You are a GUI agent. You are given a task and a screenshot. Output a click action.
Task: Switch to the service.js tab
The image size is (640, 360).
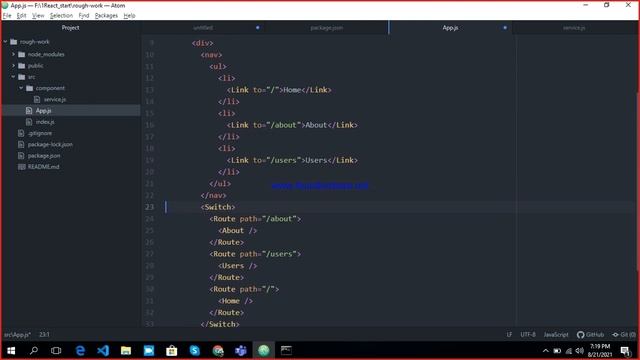click(574, 28)
